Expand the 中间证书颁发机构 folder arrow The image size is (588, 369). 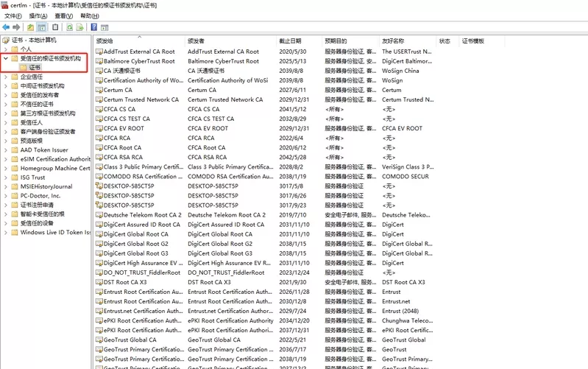click(6, 86)
